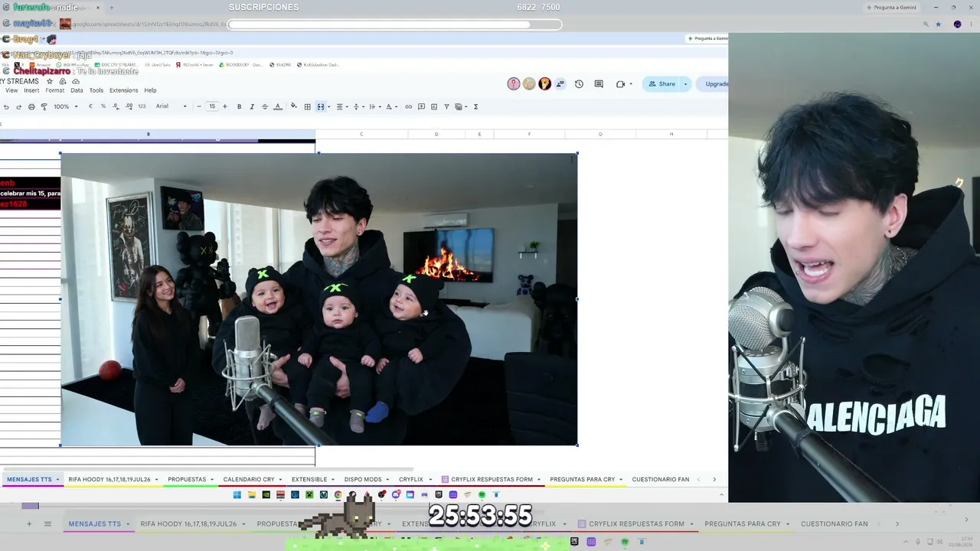
Task: Edit the font size field showing 15
Action: (x=212, y=106)
